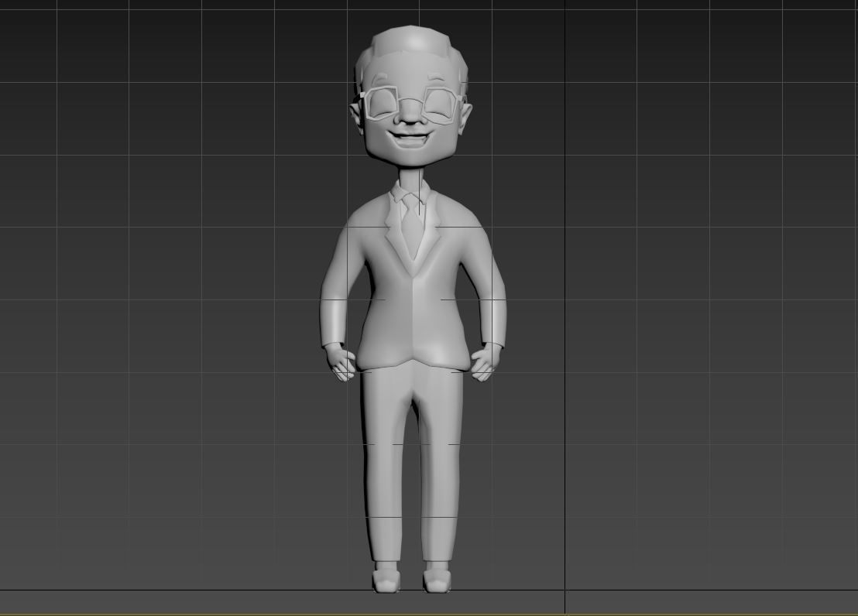Image resolution: width=858 pixels, height=616 pixels.
Task: Click an empty grid area left of the character
Action: pyautogui.click(x=155, y=310)
